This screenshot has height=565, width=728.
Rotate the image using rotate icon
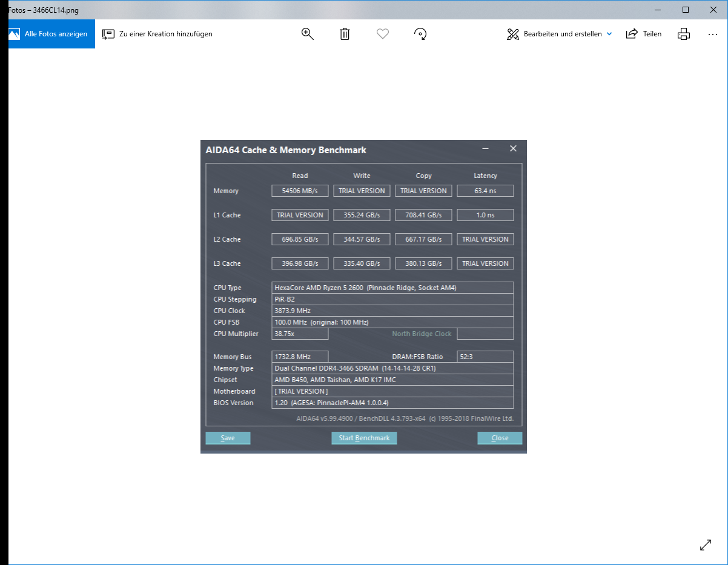[420, 34]
